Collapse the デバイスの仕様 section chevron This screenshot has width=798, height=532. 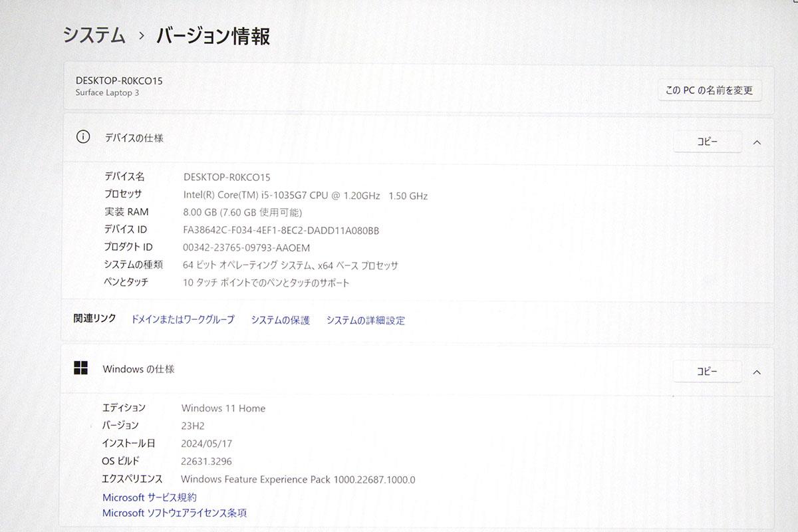pyautogui.click(x=757, y=142)
